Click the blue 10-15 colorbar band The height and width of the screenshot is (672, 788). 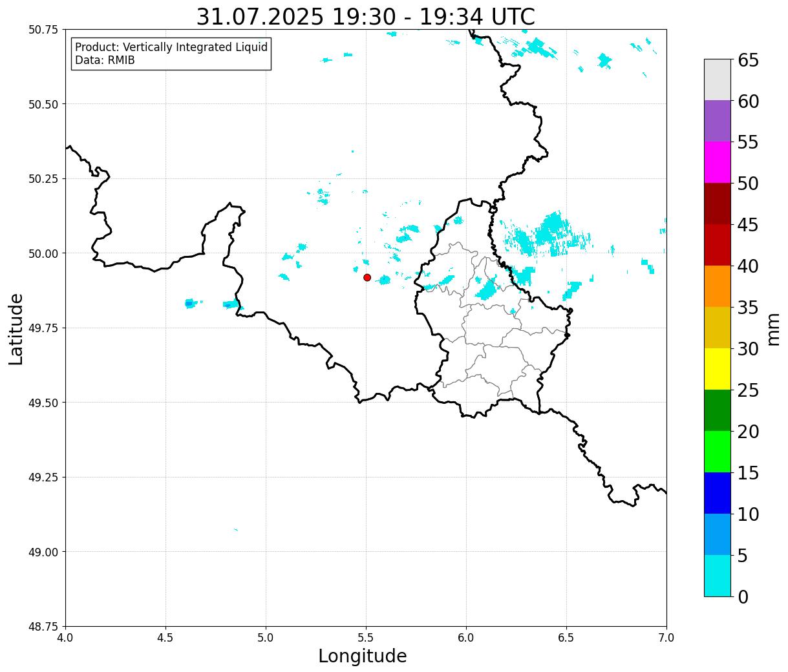tap(718, 493)
